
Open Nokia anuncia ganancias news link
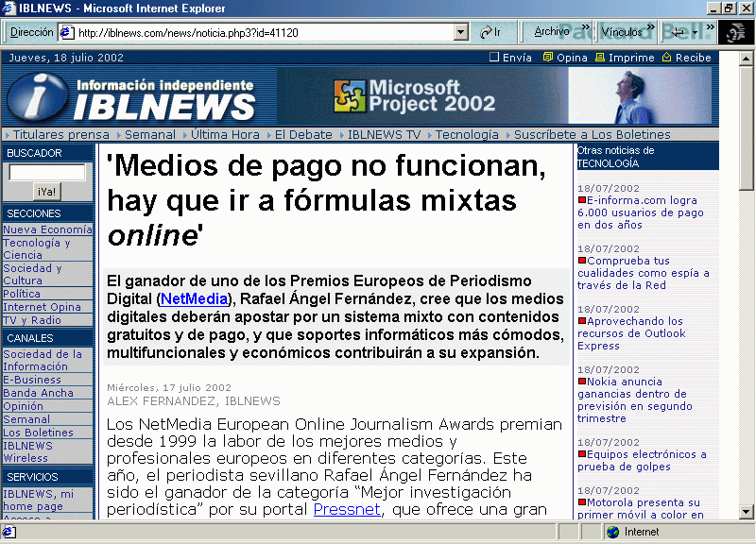point(635,399)
